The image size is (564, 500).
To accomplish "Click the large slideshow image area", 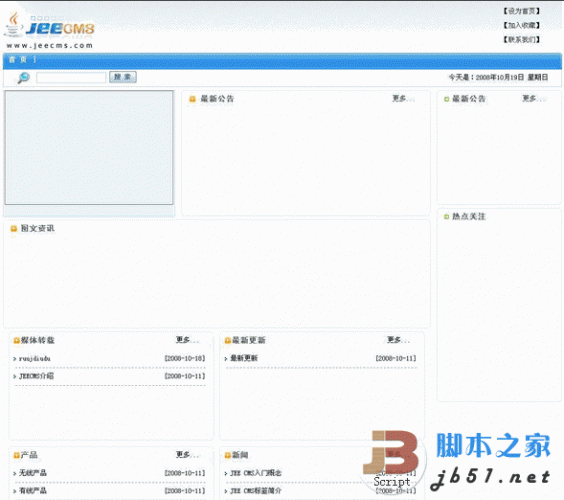I will pos(89,147).
